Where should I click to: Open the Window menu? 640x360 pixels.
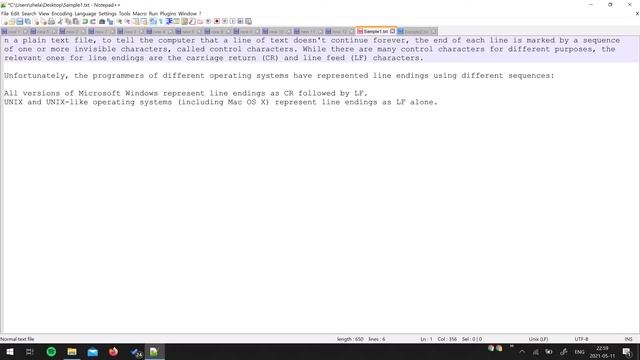click(187, 13)
